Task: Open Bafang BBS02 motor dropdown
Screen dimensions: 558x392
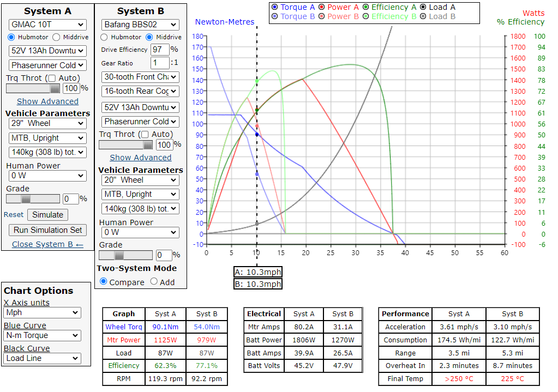Action: pyautogui.click(x=140, y=25)
